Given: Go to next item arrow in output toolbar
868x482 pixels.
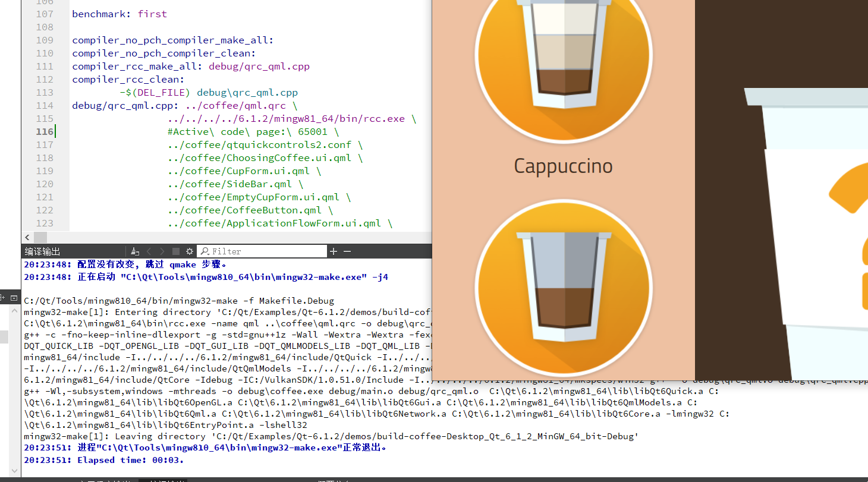Looking at the screenshot, I should pos(162,251).
